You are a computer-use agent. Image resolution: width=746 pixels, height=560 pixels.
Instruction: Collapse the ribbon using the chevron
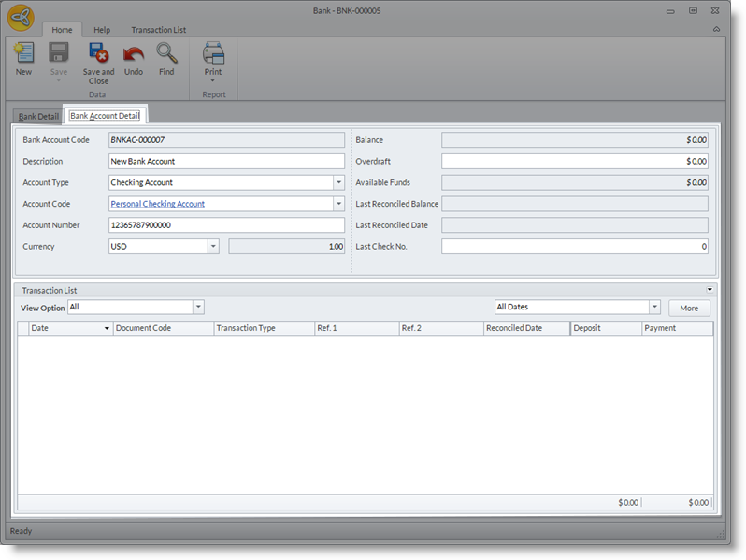pyautogui.click(x=716, y=30)
